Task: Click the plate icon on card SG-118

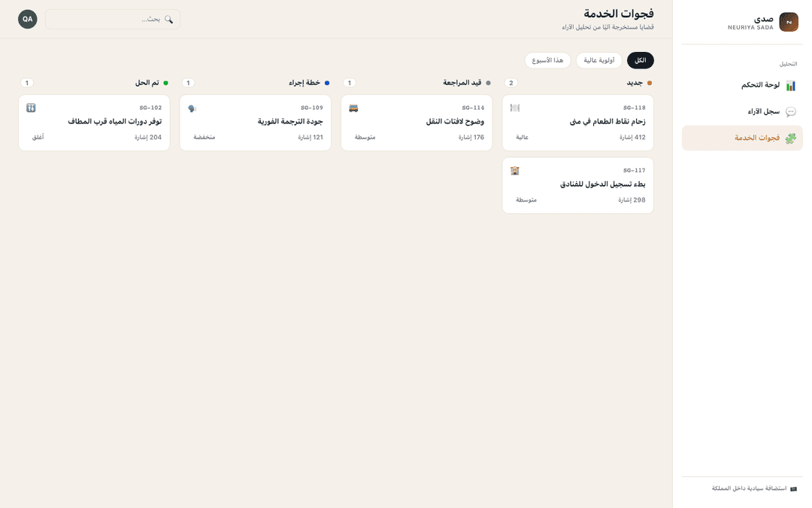Action: point(515,108)
